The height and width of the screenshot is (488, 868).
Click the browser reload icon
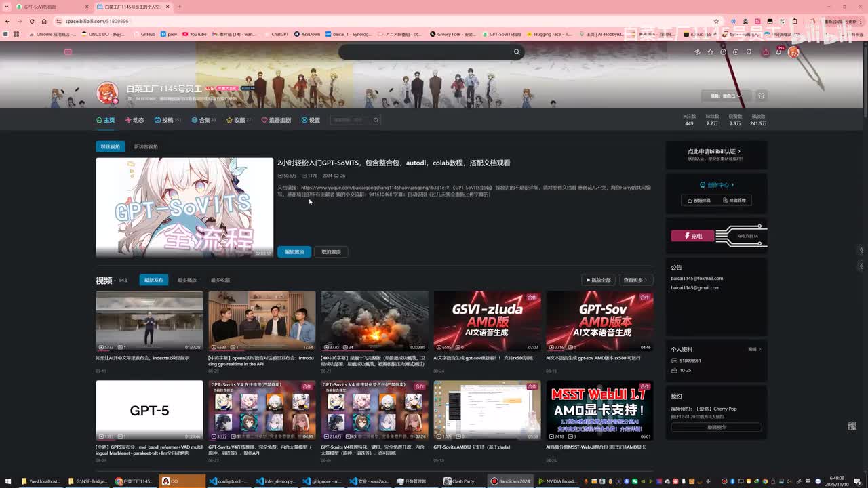[31, 21]
